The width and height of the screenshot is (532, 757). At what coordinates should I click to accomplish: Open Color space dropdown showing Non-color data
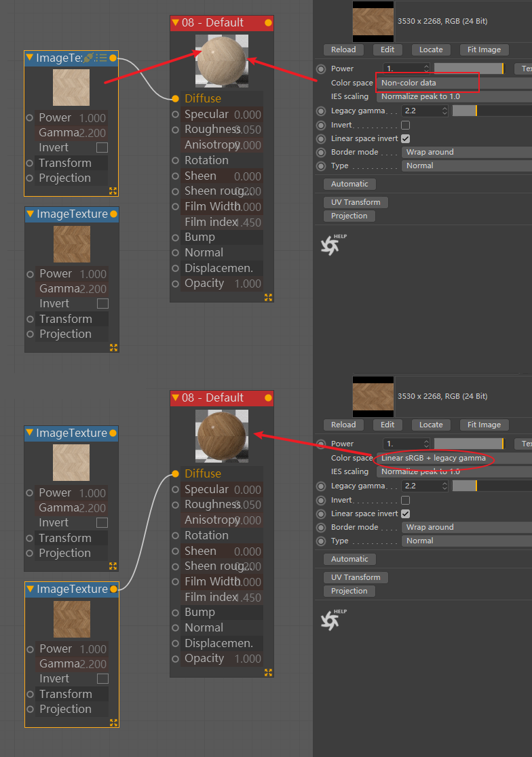454,83
